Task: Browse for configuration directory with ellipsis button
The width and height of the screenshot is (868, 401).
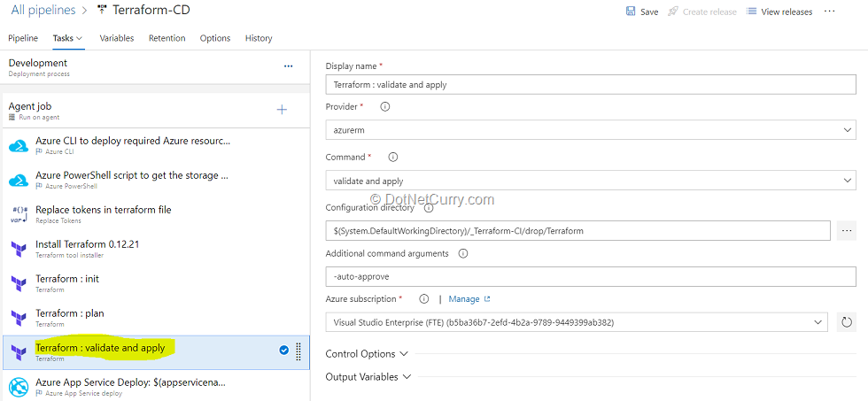Action: coord(847,231)
